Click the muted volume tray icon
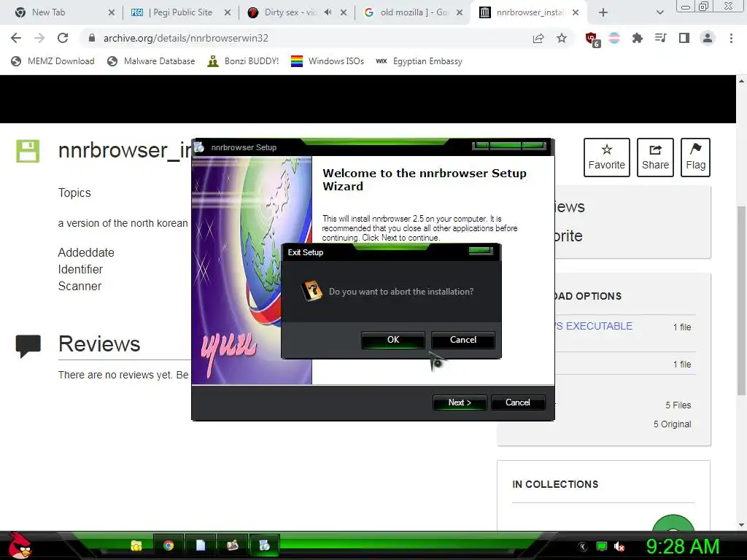This screenshot has height=560, width=747. (x=619, y=547)
